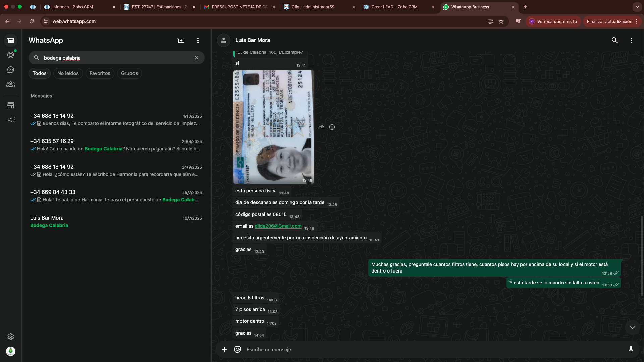Open the Channels icon in sidebar
Screen dimensions: 644x362
click(x=11, y=70)
